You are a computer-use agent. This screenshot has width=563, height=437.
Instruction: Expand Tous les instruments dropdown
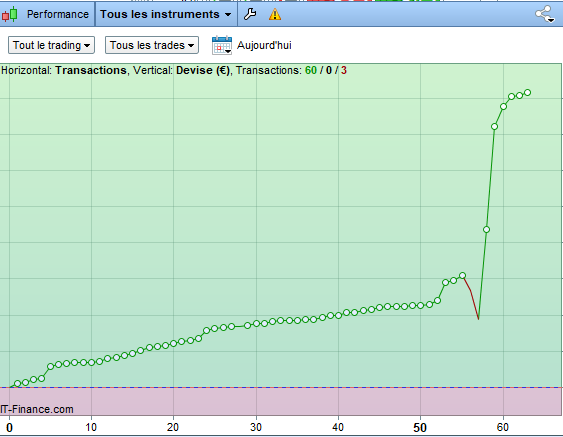click(166, 14)
